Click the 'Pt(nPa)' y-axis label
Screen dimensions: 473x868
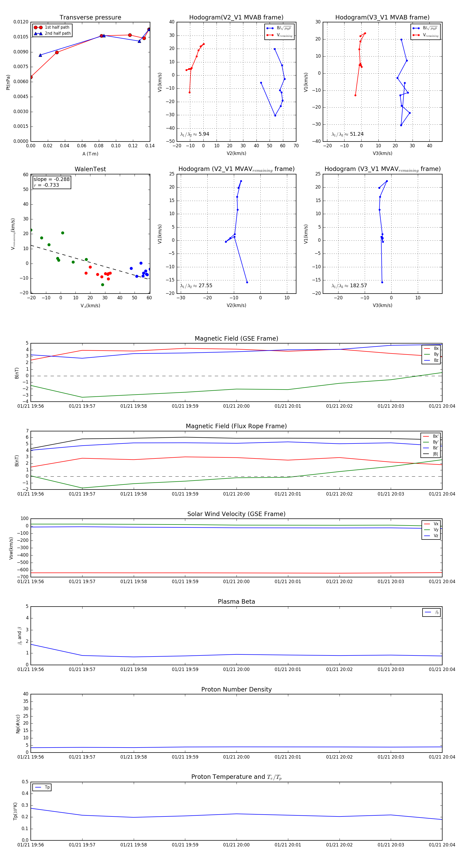coord(8,82)
